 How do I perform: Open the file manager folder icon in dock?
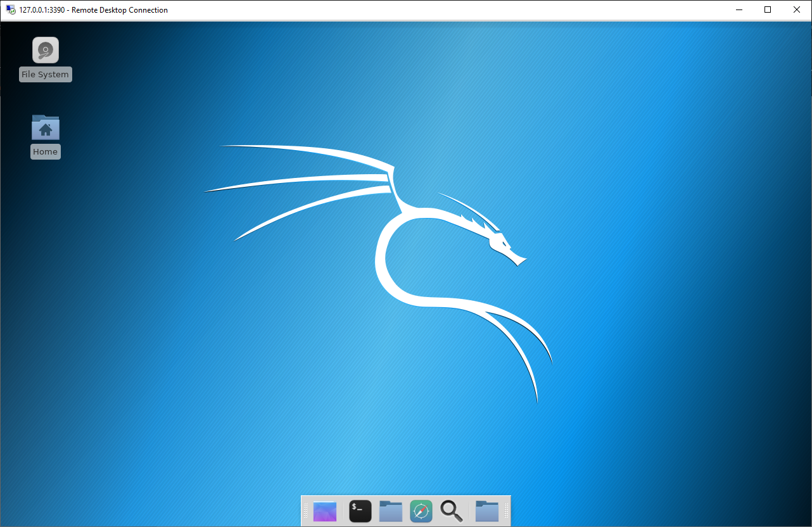click(x=390, y=511)
